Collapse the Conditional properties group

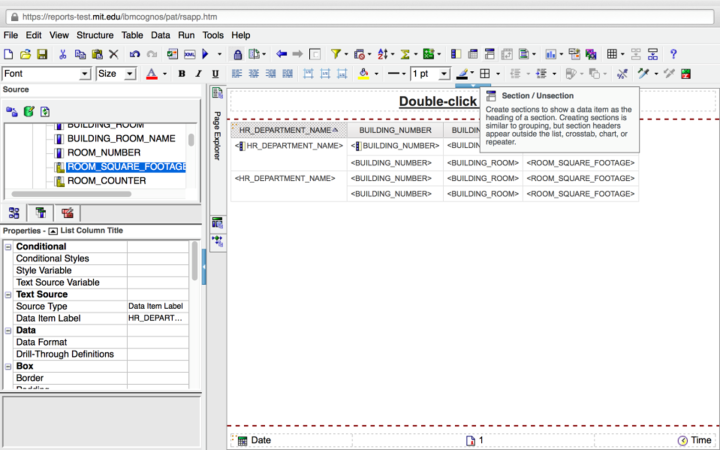(x=9, y=247)
